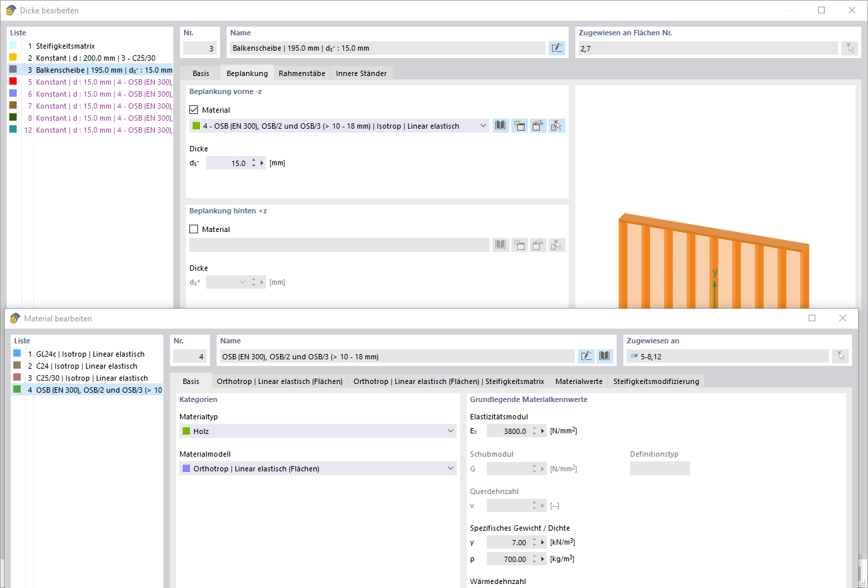
Task: Click pick surfaces icon next to 2,7
Action: click(x=849, y=48)
